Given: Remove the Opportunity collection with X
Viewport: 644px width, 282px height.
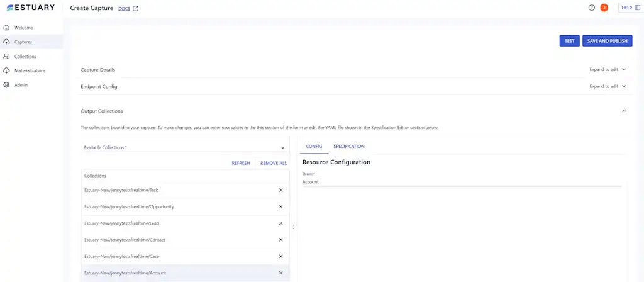Looking at the screenshot, I should pos(281,206).
